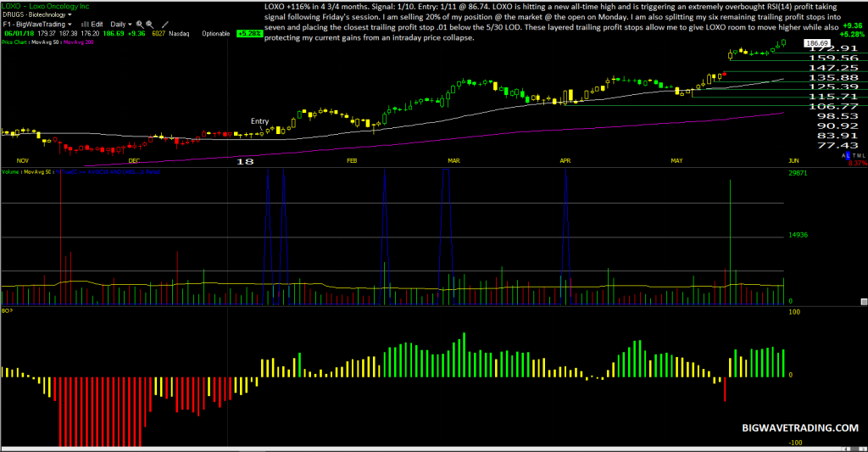Screen dimensions: 868x452
Task: Click the JUN date axis label
Action: point(793,160)
